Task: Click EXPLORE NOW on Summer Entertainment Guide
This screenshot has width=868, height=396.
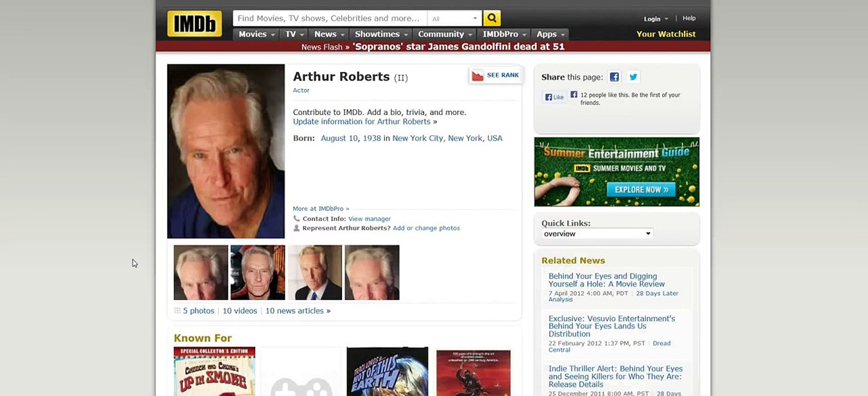Action: 641,190
